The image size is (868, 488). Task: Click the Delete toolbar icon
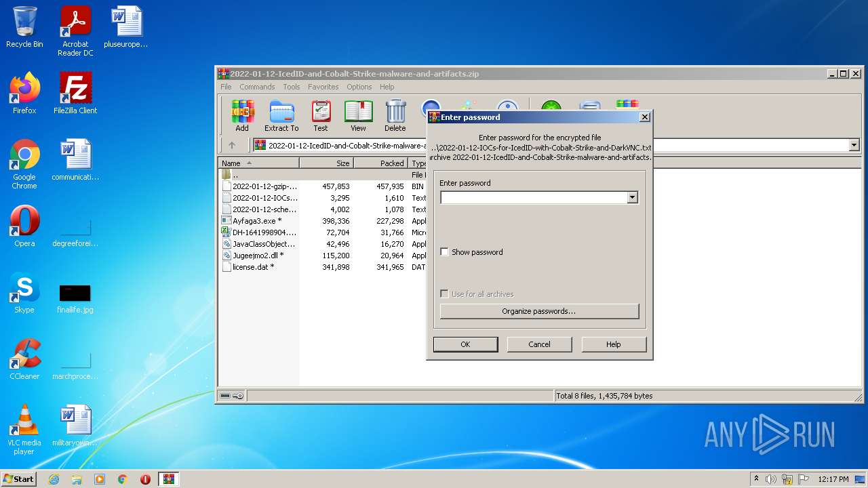(395, 115)
